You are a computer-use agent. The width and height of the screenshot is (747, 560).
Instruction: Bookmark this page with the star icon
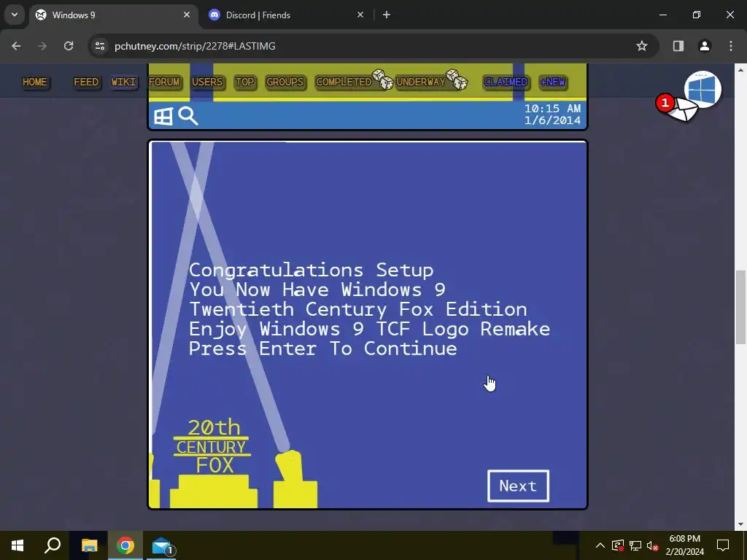[642, 46]
